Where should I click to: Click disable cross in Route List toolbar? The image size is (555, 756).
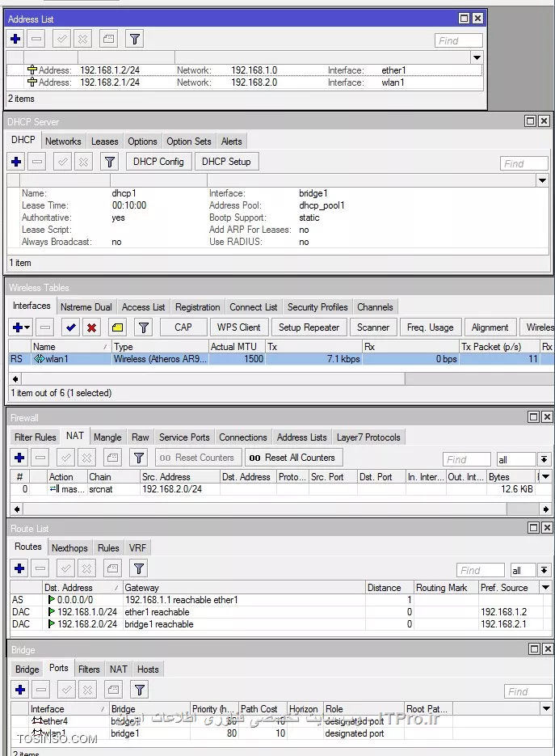point(86,568)
